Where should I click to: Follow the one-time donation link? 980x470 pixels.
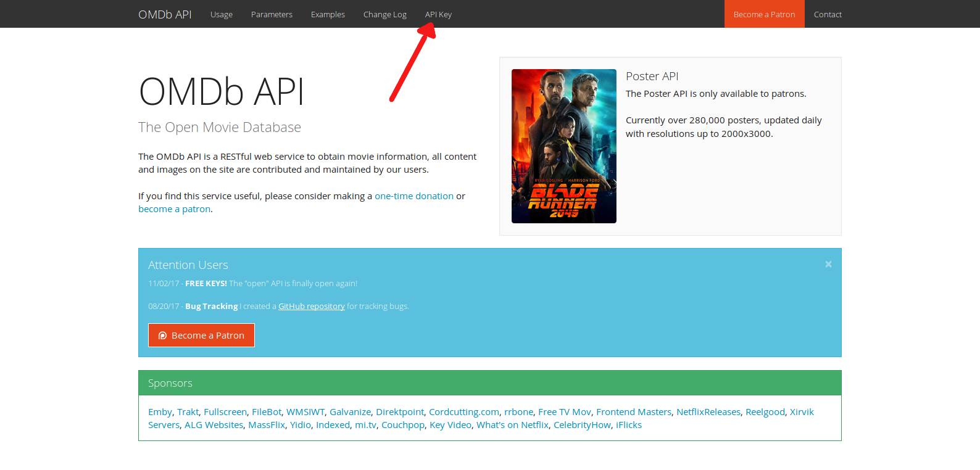click(x=414, y=196)
